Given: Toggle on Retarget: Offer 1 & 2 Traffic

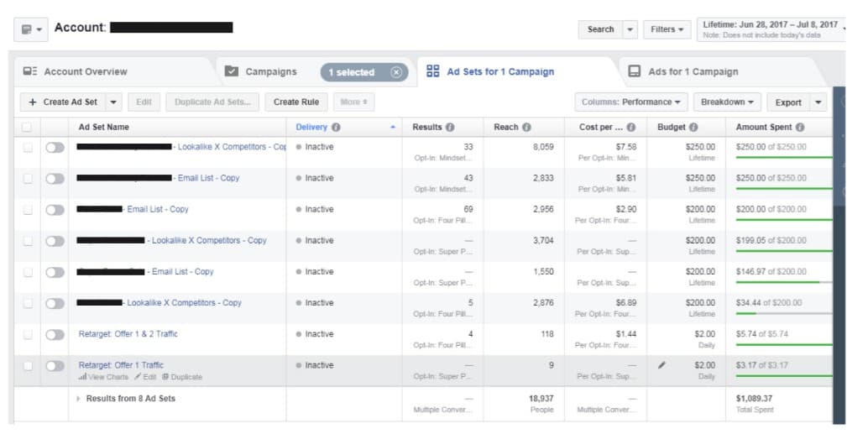Looking at the screenshot, I should 55,334.
